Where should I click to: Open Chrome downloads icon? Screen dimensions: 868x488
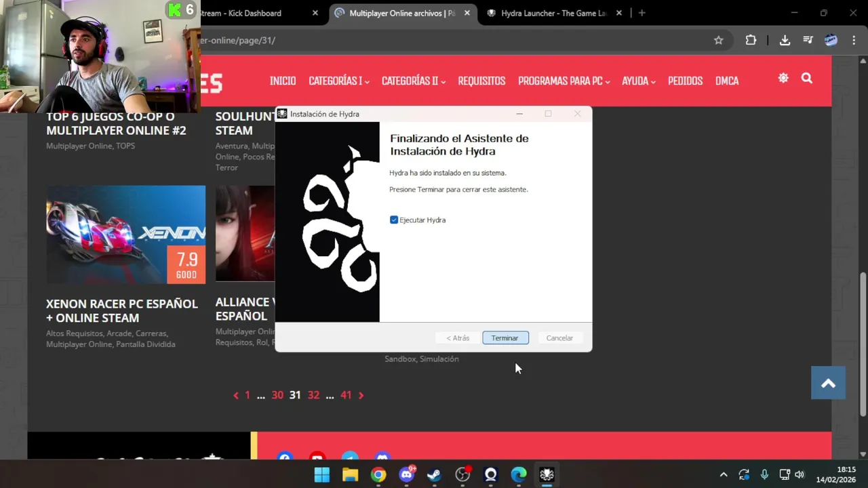coord(785,40)
